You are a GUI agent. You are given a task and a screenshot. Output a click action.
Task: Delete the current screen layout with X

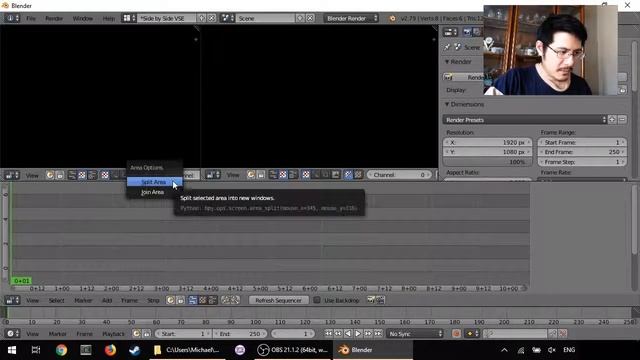click(x=212, y=18)
